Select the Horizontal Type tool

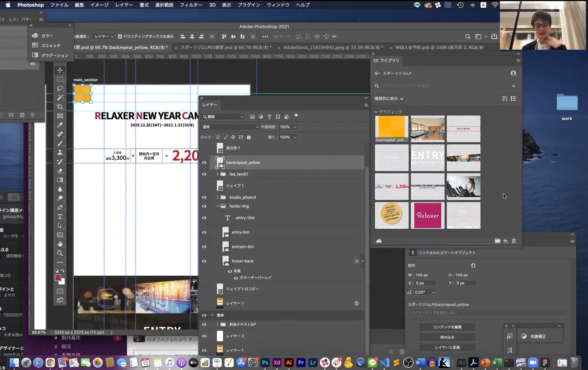pos(60,217)
